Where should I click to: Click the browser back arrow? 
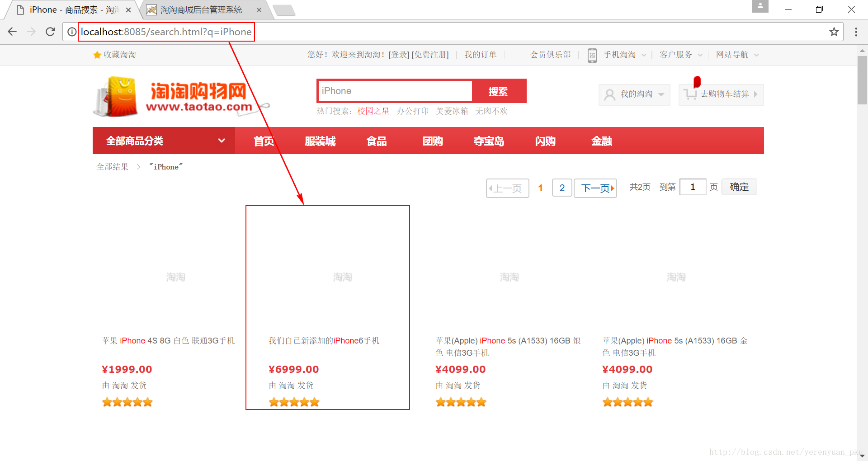click(x=12, y=32)
